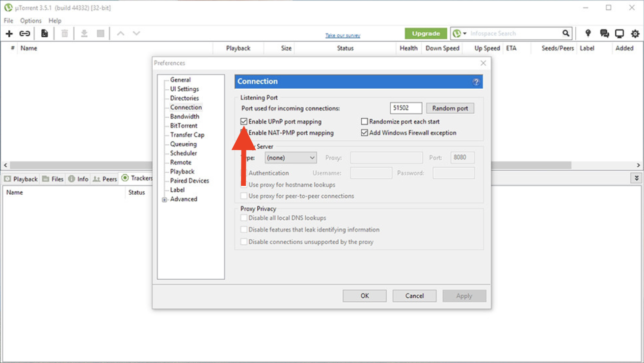Click the Add Torrent from URL link icon
Viewport: 644px width, 363px height.
[25, 33]
